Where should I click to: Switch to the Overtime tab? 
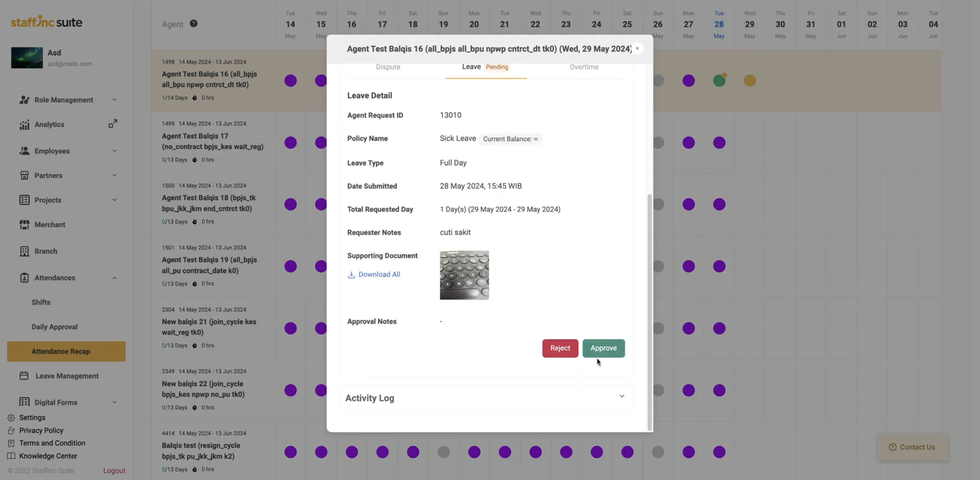click(584, 67)
